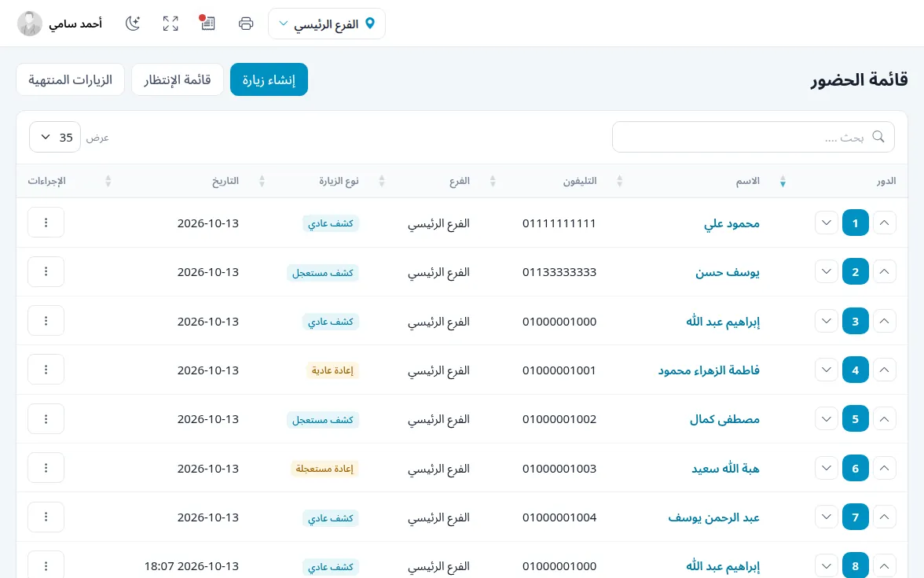Move queue number 8 down
Viewport: 924px width, 578px height.
coord(827,566)
